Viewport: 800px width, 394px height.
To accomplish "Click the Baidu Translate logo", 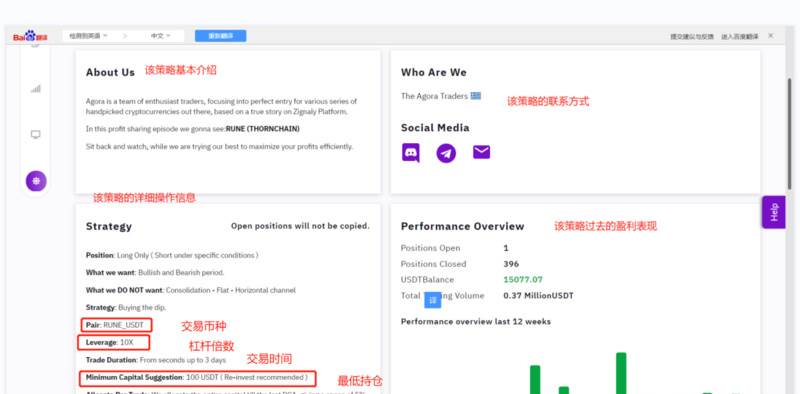I will click(31, 36).
